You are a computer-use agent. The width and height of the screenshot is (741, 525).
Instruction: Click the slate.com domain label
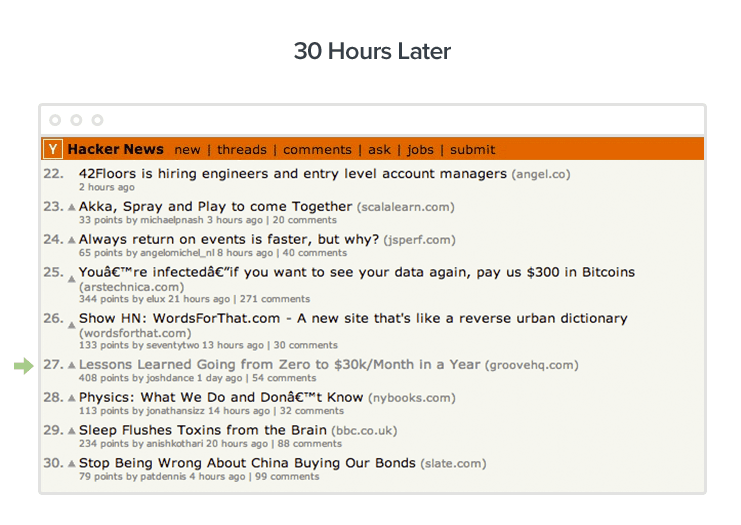453,464
